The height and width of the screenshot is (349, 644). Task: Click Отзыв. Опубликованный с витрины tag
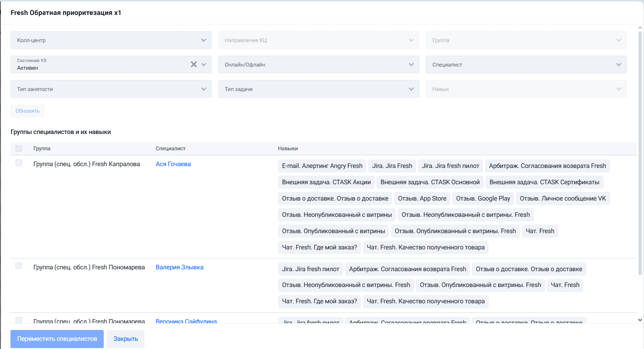333,231
